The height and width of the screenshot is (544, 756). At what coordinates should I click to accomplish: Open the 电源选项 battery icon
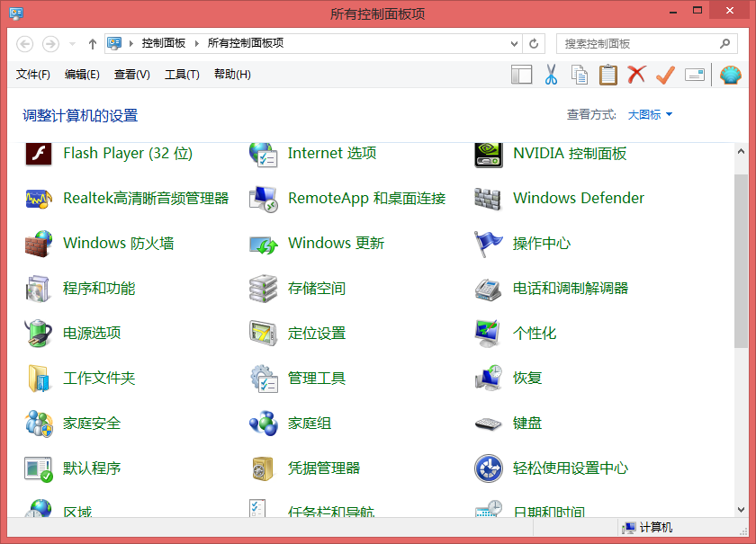pyautogui.click(x=38, y=334)
